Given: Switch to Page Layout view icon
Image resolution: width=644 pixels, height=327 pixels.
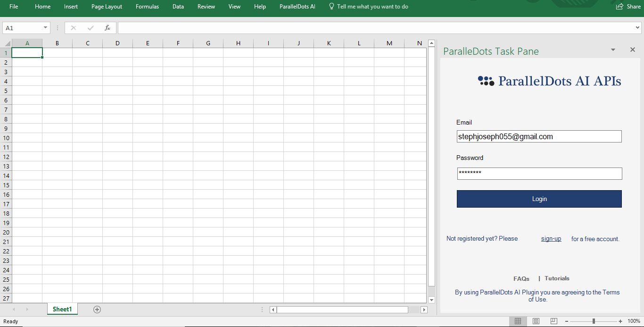Looking at the screenshot, I should [536, 321].
